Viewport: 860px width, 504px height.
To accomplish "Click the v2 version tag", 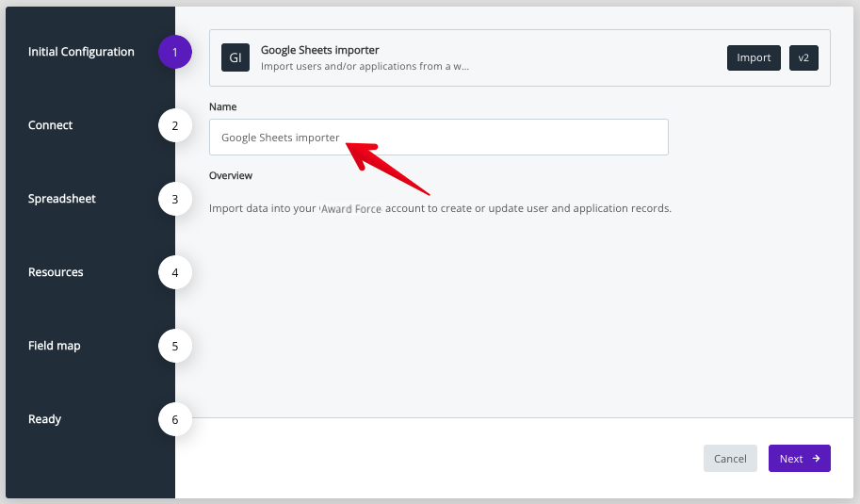I will point(803,57).
